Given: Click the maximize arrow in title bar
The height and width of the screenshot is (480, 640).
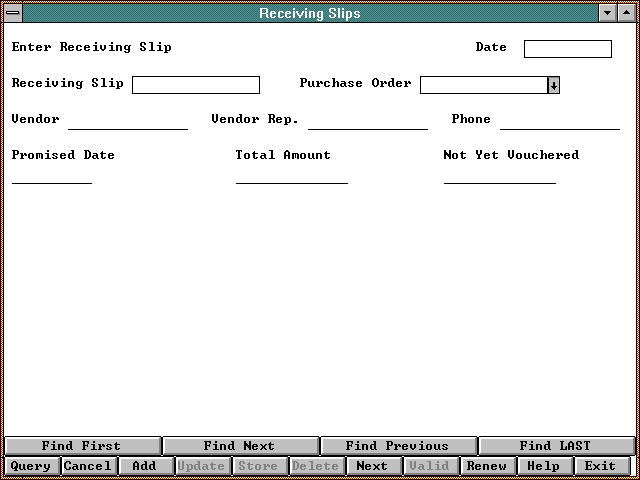Looking at the screenshot, I should [626, 13].
